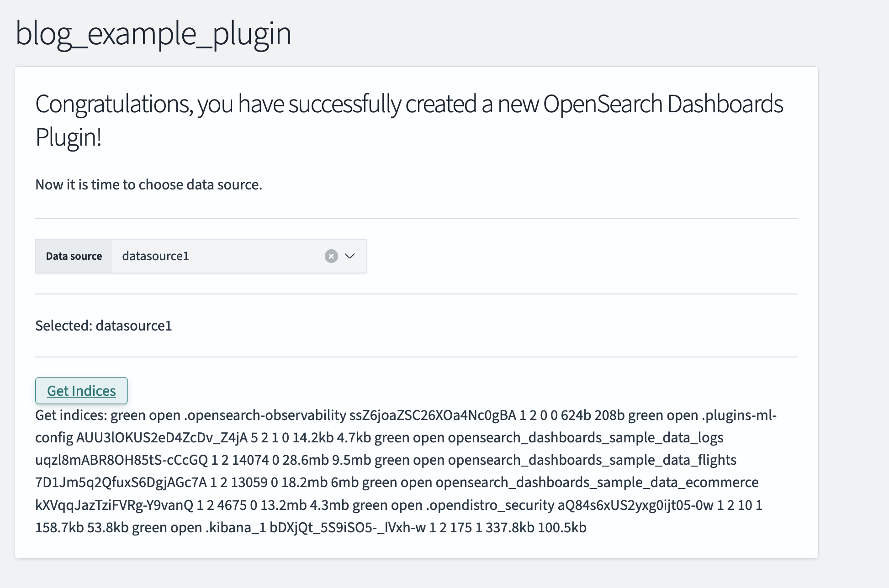Click the Congratulations heading text
This screenshot has height=588, width=889.
click(x=409, y=120)
